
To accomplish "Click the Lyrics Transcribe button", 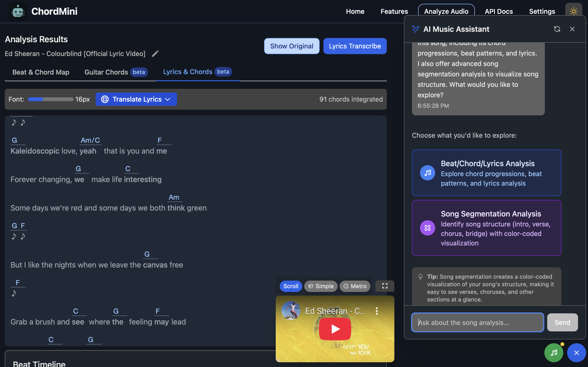I will pos(355,46).
